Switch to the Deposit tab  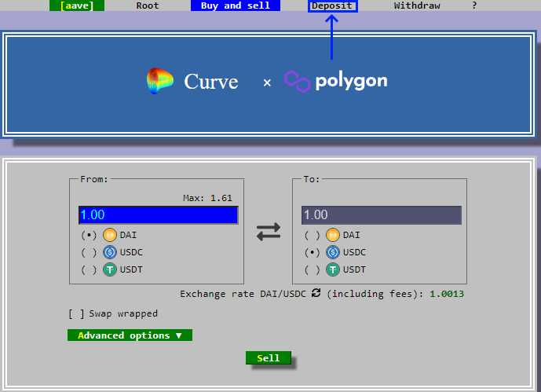pos(333,5)
